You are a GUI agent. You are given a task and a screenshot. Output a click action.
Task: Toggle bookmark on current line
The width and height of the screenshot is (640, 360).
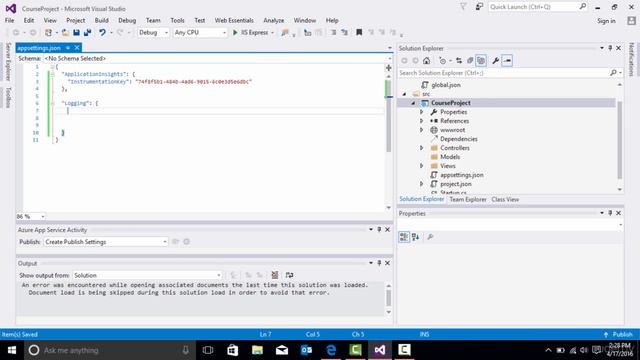(359, 33)
